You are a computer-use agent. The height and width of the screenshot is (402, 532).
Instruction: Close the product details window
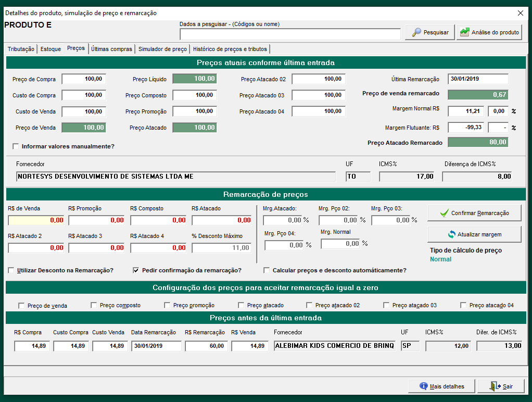pos(520,13)
